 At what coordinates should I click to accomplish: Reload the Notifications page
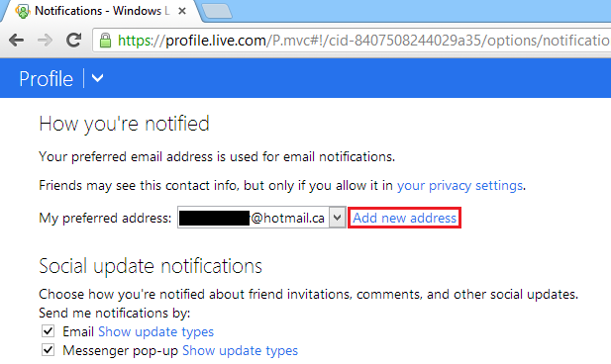pos(73,40)
